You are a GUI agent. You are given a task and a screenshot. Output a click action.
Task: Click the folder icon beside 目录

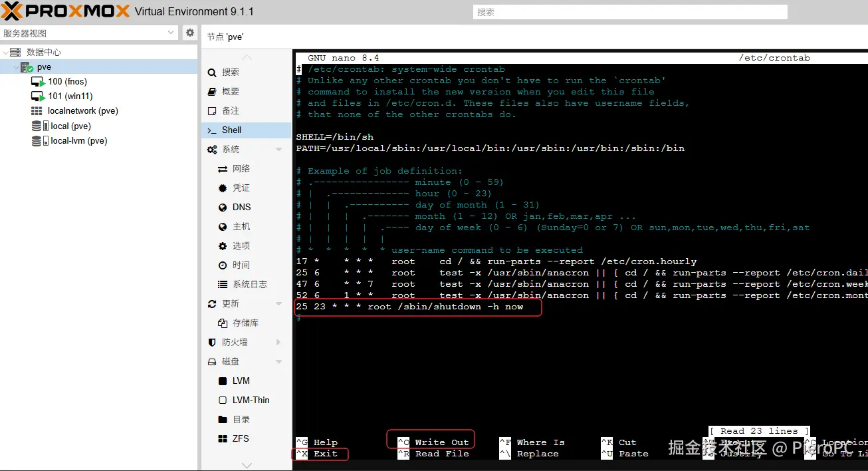tap(223, 420)
